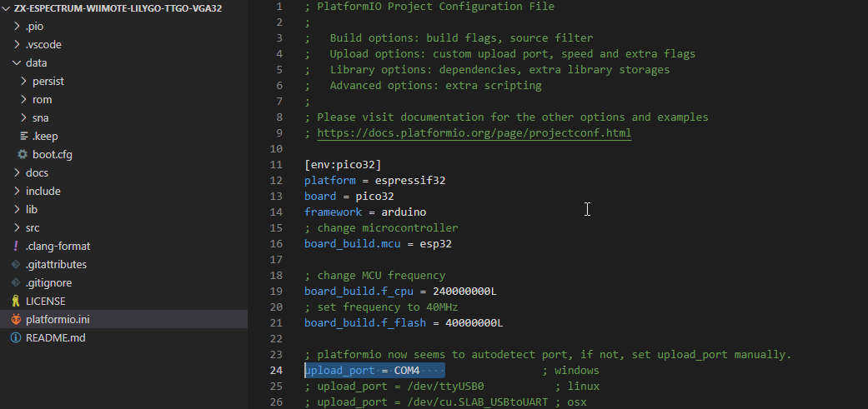Image resolution: width=868 pixels, height=409 pixels.
Task: Open the .gitattributes file
Action: click(x=57, y=264)
